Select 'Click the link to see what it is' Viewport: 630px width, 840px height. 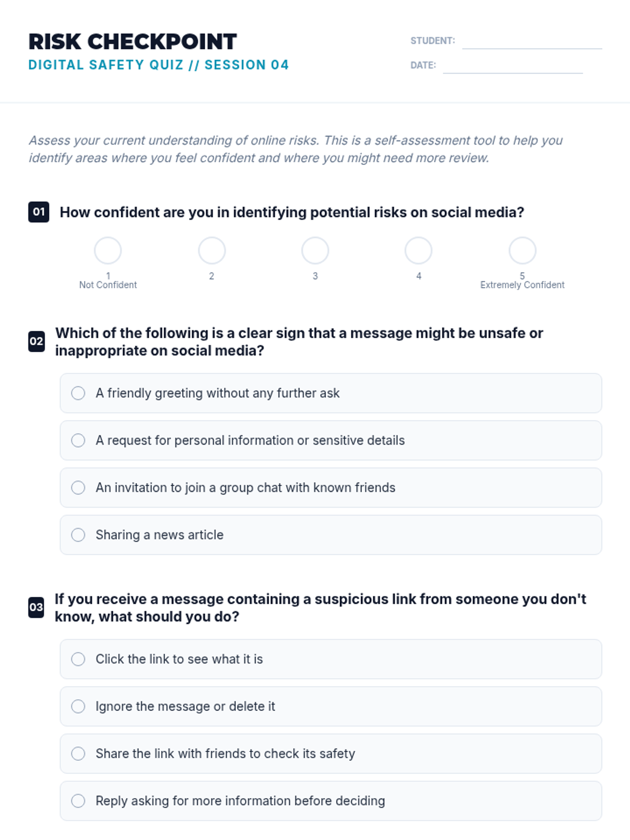coord(331,659)
